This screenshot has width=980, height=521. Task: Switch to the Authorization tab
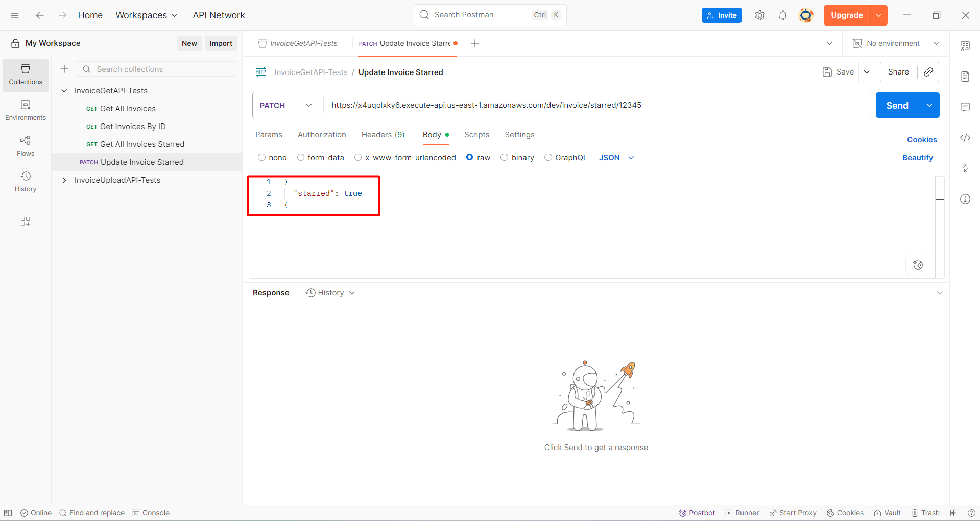tap(322, 135)
